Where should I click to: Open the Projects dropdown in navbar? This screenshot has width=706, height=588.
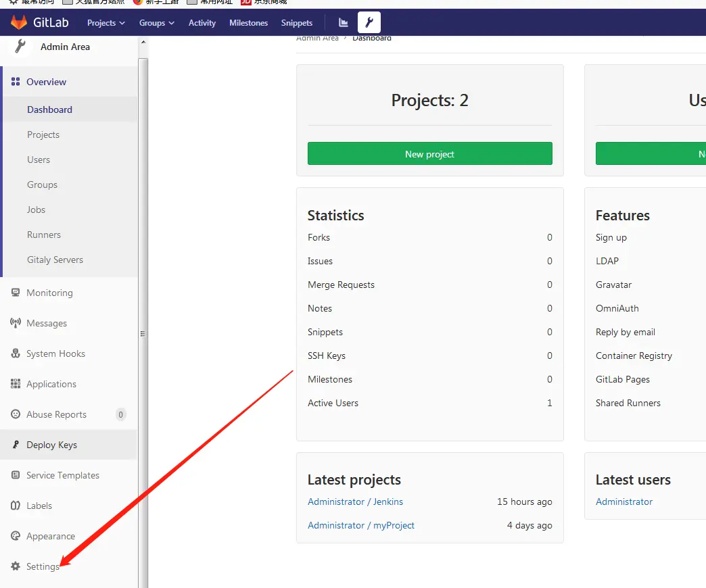[105, 23]
